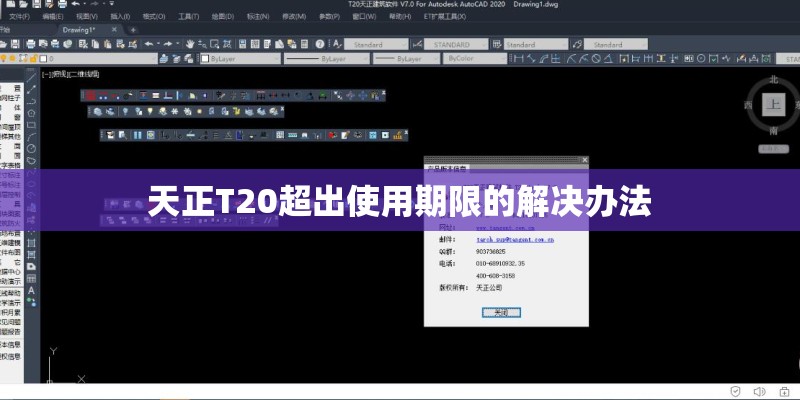
Task: Click the speaker volume icon at bottom right
Action: pos(759,392)
